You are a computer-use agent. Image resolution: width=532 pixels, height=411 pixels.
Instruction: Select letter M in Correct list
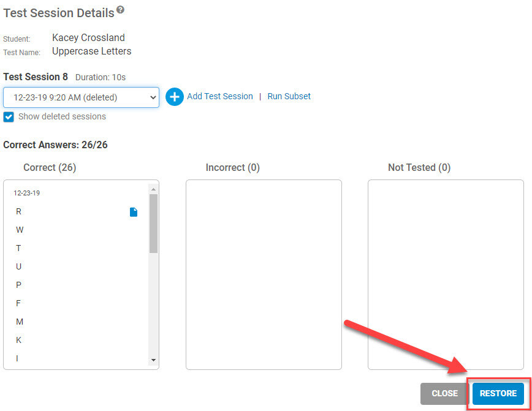tap(20, 322)
